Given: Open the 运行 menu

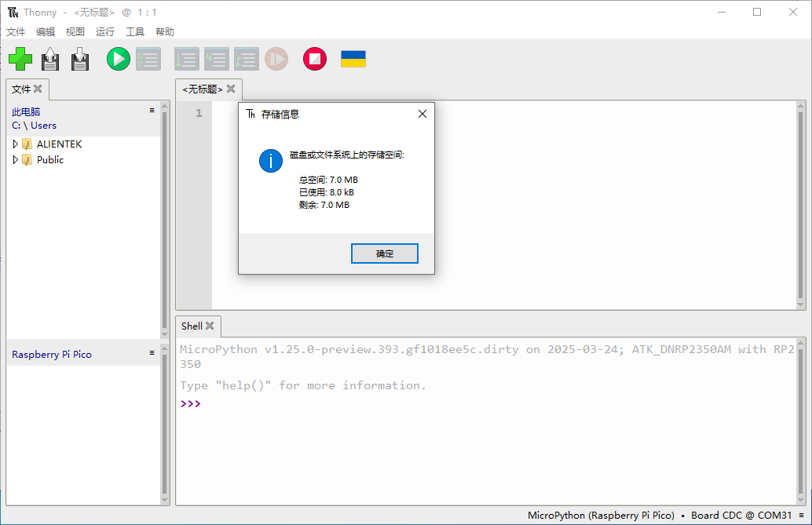Looking at the screenshot, I should tap(105, 31).
